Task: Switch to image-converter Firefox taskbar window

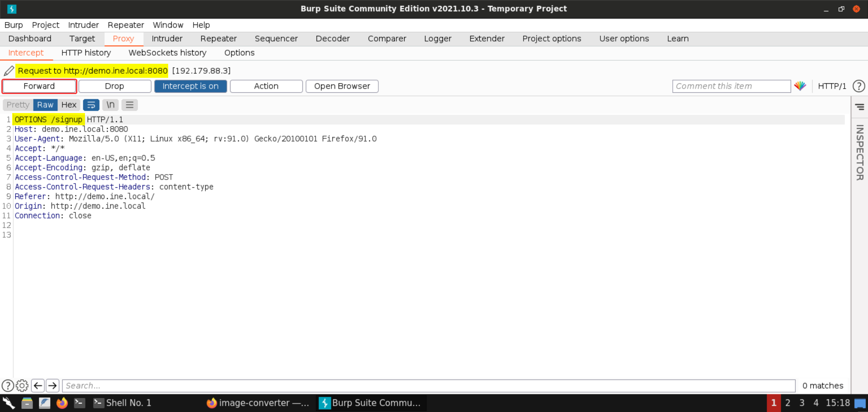Action: [258, 403]
